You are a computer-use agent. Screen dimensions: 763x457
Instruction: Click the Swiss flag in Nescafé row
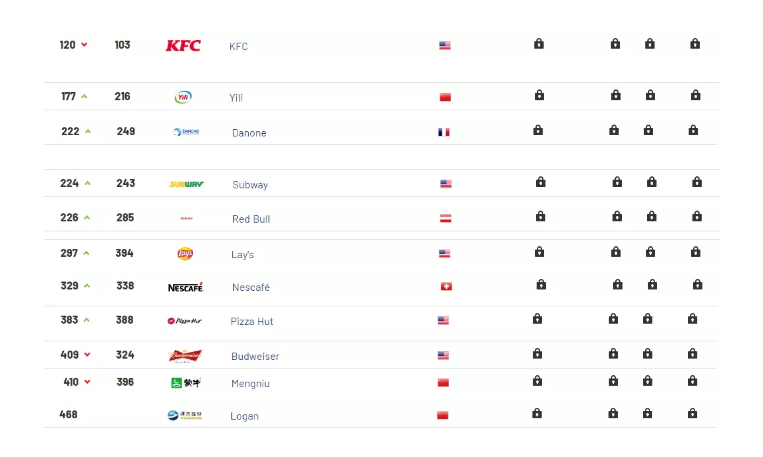[446, 287]
